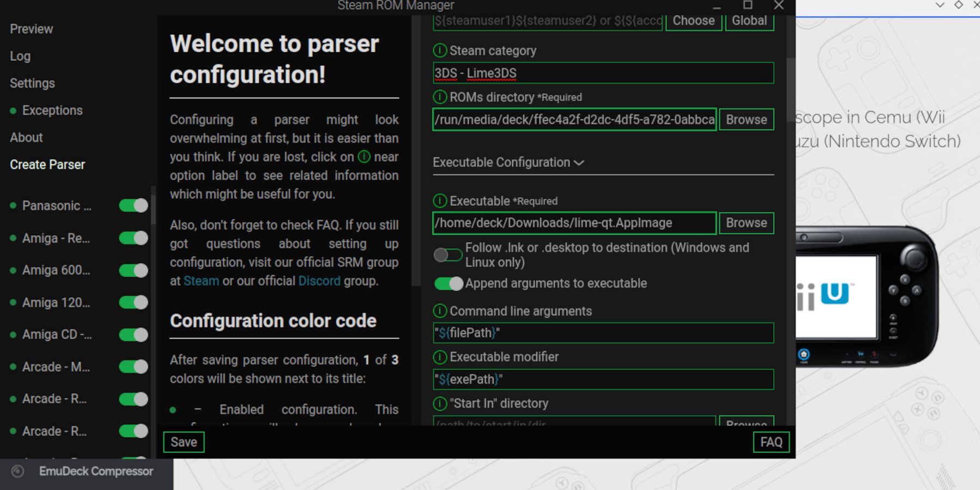The width and height of the screenshot is (980, 490).
Task: Open Steam group link
Action: pos(201,281)
